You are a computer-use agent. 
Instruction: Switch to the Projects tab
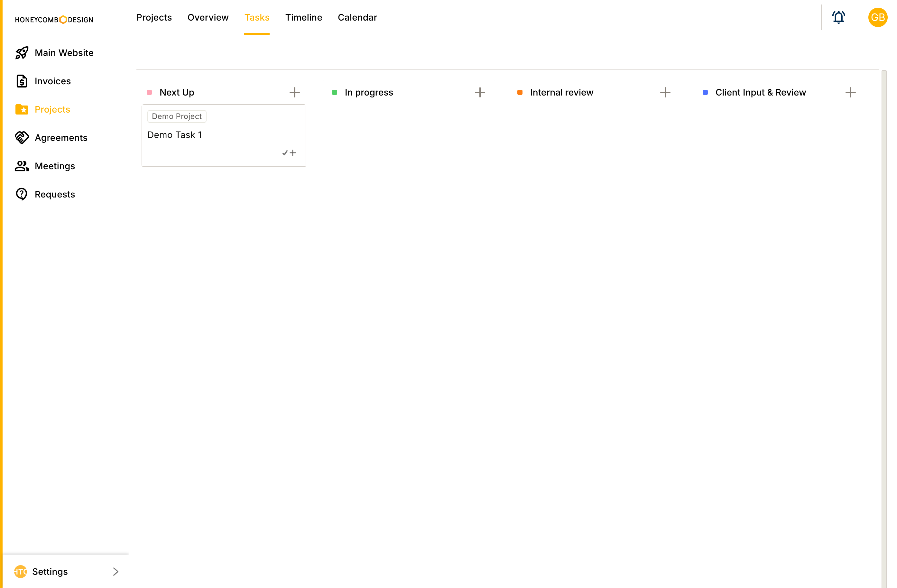pos(154,17)
